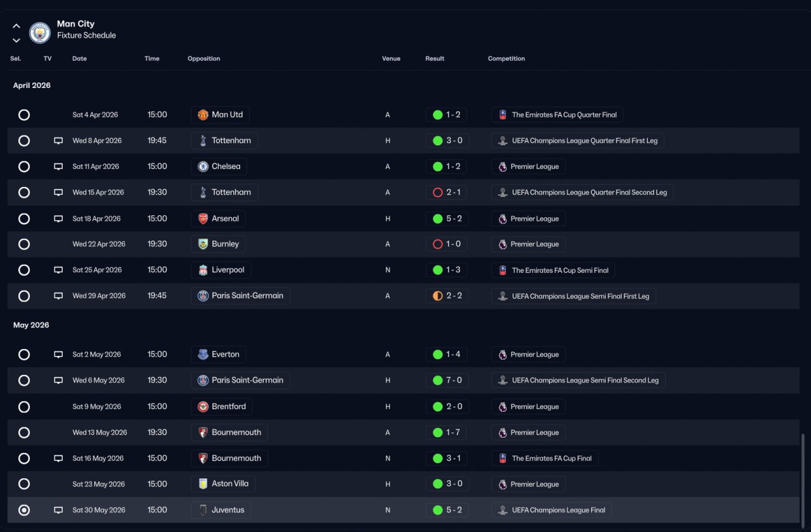
Task: Click the Arsenal club crest
Action: point(203,218)
